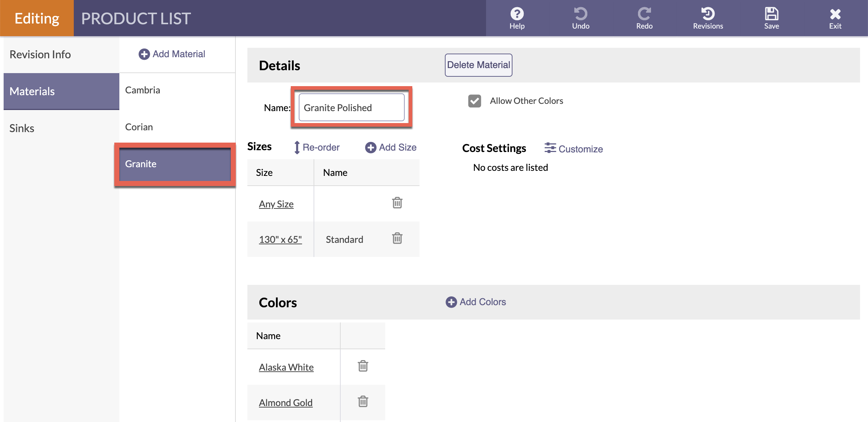Click the Exit X icon
868x422 pixels.
pyautogui.click(x=835, y=14)
